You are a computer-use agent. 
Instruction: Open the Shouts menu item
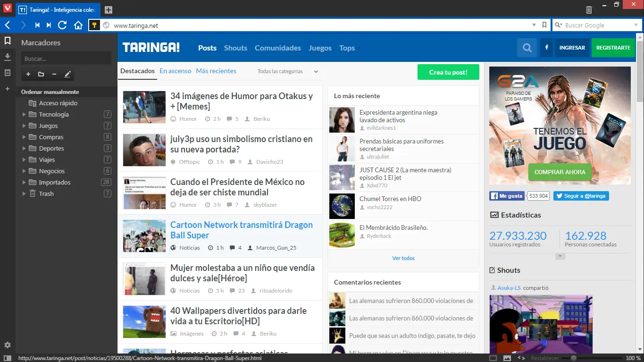235,48
